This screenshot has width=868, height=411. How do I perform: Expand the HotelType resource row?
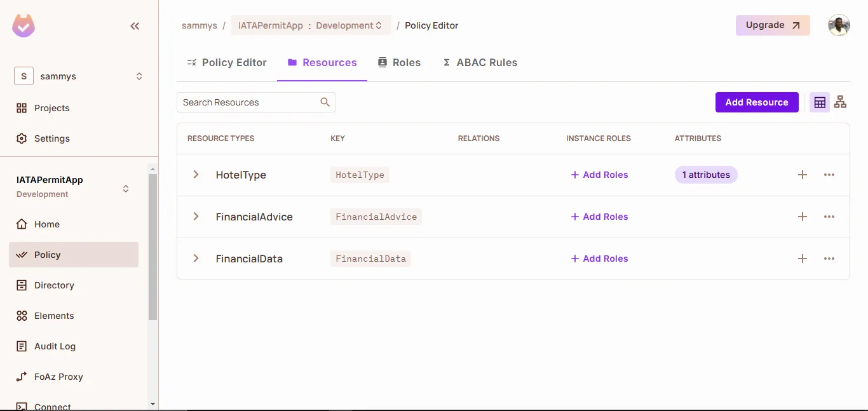click(x=196, y=175)
